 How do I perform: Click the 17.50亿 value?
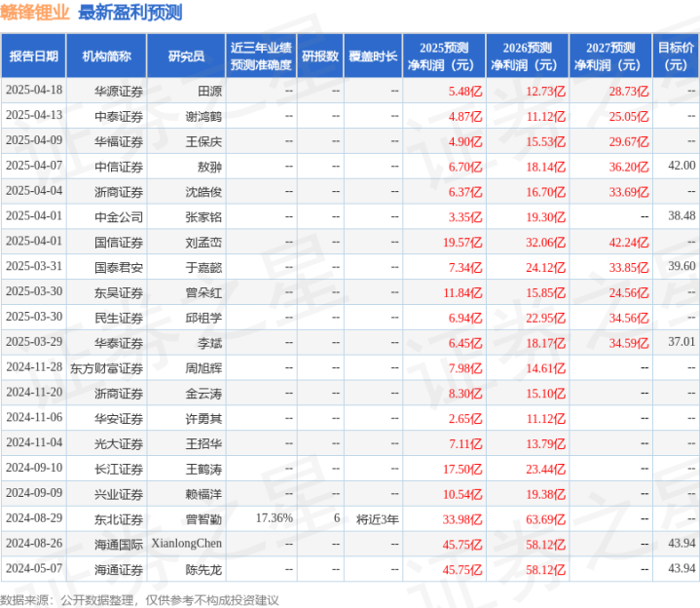point(462,470)
